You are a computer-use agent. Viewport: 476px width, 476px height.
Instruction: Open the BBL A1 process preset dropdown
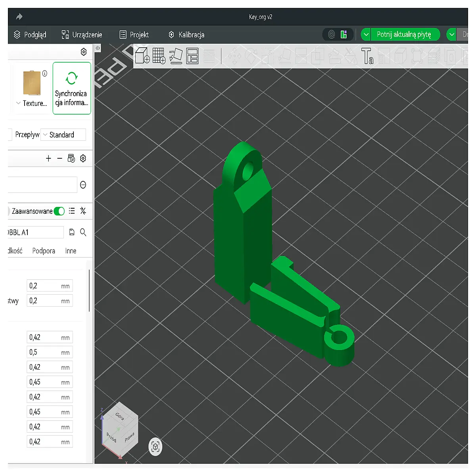pyautogui.click(x=36, y=232)
